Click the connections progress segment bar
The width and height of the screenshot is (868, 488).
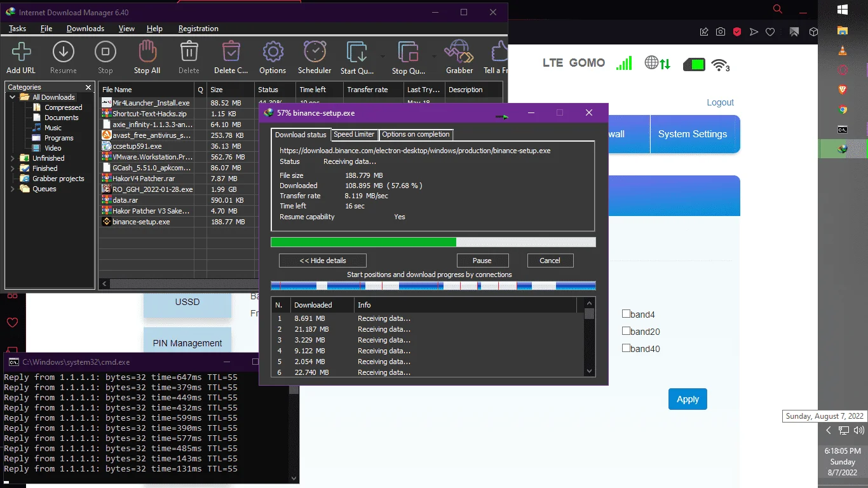click(x=433, y=286)
